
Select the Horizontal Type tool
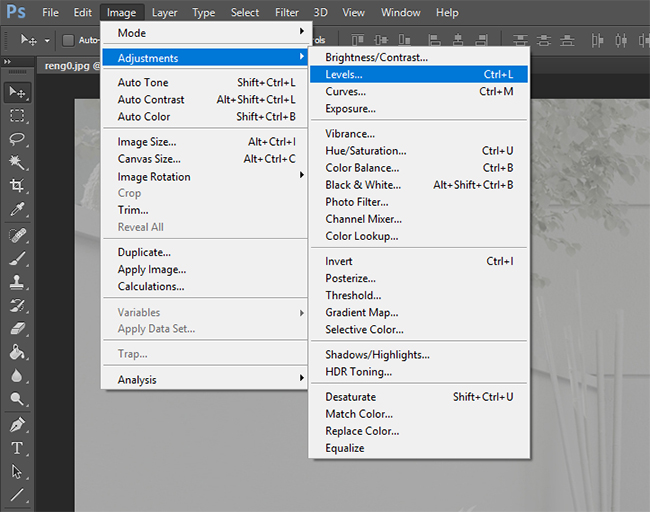pos(17,448)
